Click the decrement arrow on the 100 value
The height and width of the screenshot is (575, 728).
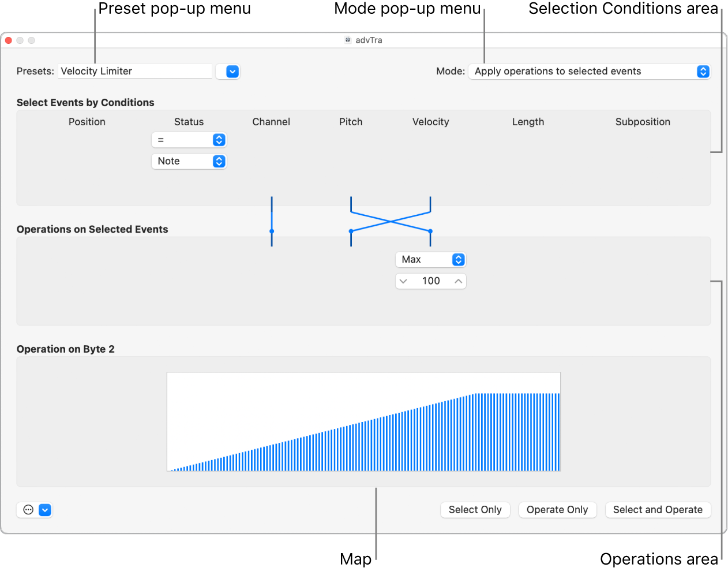click(403, 281)
